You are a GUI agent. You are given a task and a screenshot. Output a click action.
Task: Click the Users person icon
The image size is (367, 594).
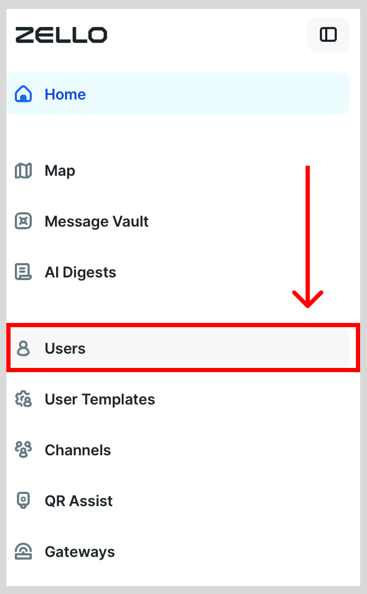(23, 348)
